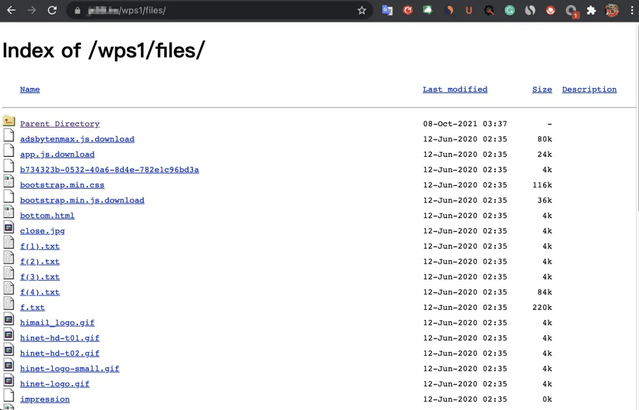
Task: Click the file icon beside bottom.html
Action: coord(9,212)
